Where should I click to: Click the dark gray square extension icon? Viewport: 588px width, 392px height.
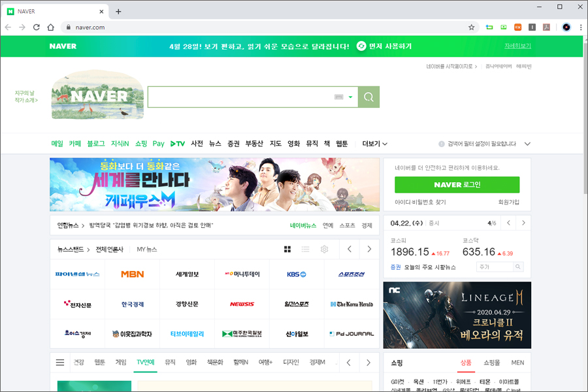[532, 27]
